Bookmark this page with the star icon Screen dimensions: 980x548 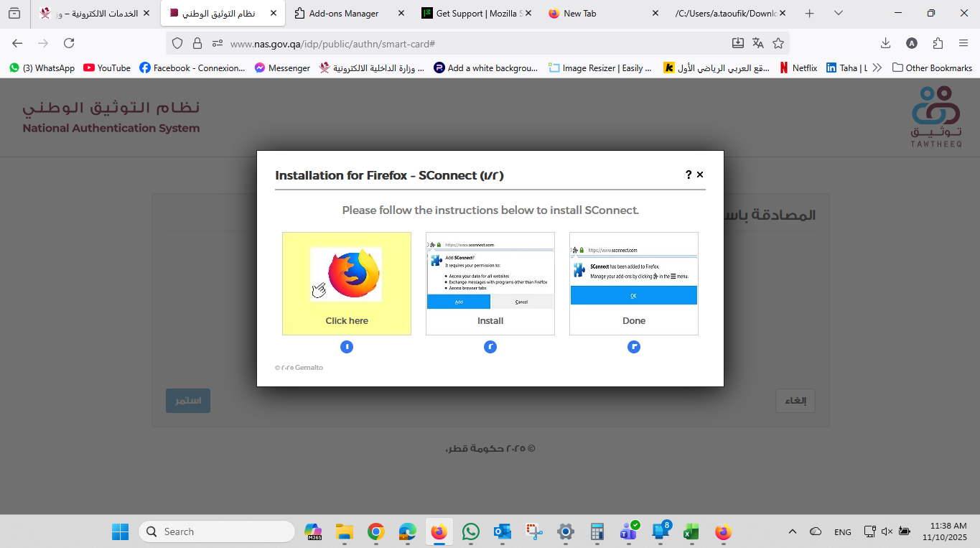tap(778, 43)
